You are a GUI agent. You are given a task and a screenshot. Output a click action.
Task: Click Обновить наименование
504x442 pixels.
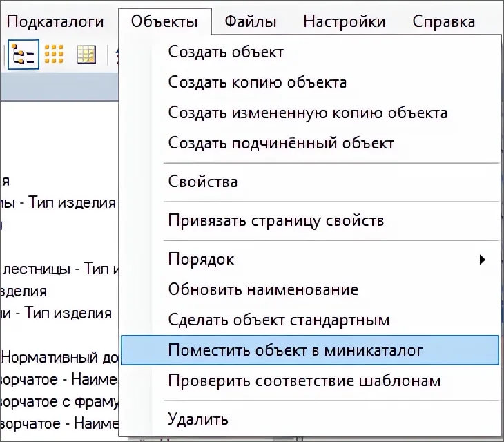coord(263,289)
